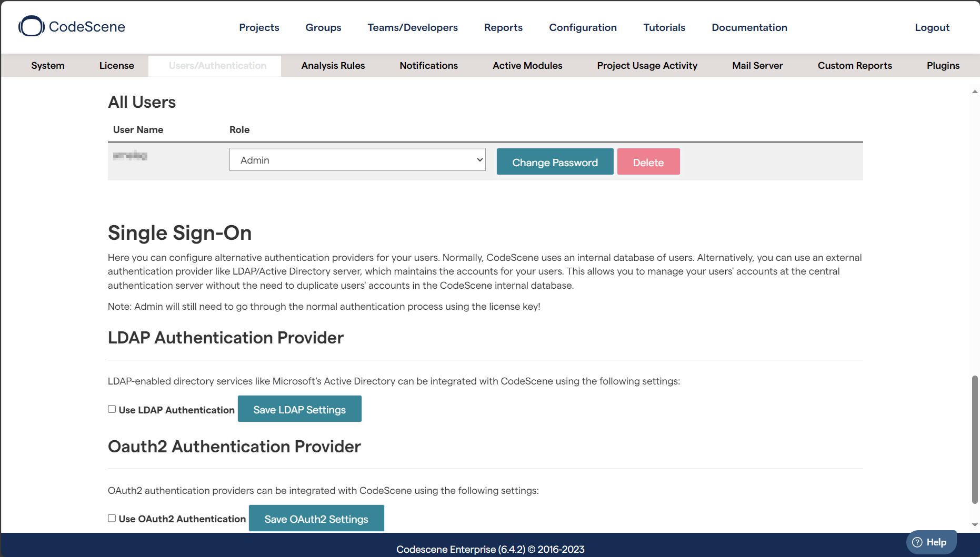Go to Teams/Developers
The image size is (980, 557).
pyautogui.click(x=413, y=27)
